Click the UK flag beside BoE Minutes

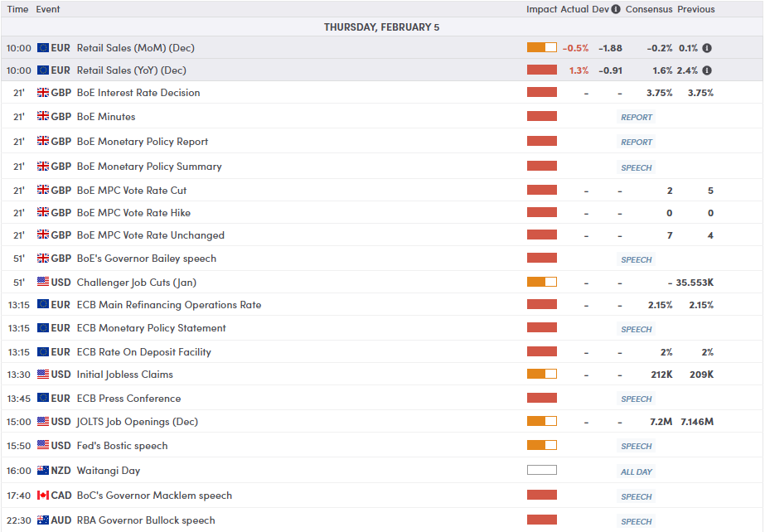43,116
